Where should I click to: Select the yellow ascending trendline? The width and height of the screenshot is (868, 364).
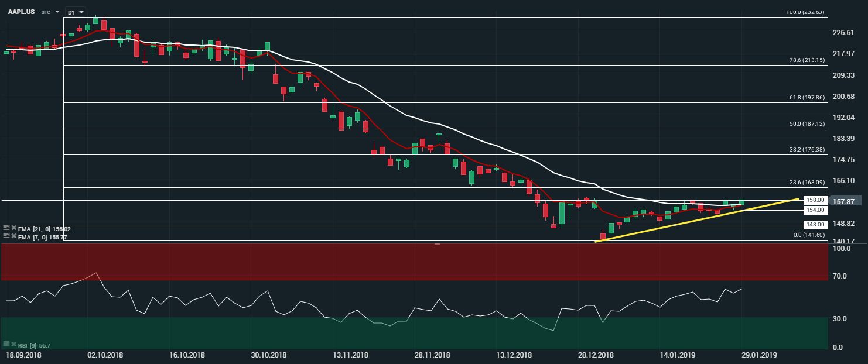point(697,220)
